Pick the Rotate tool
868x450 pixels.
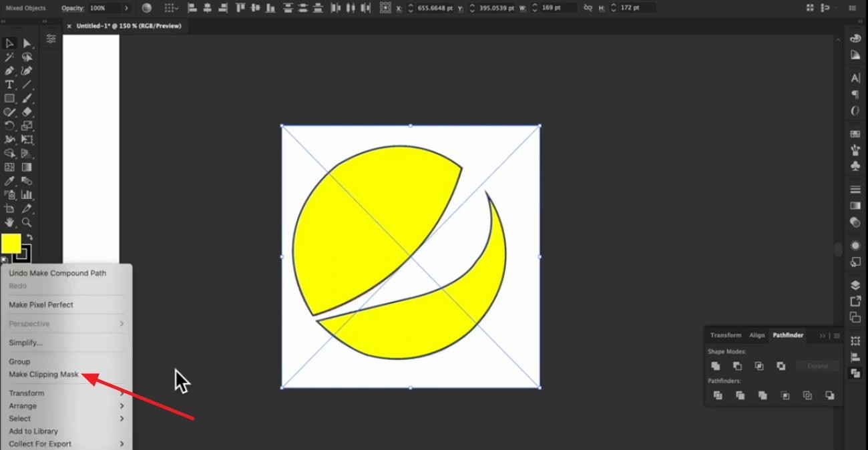[9, 126]
